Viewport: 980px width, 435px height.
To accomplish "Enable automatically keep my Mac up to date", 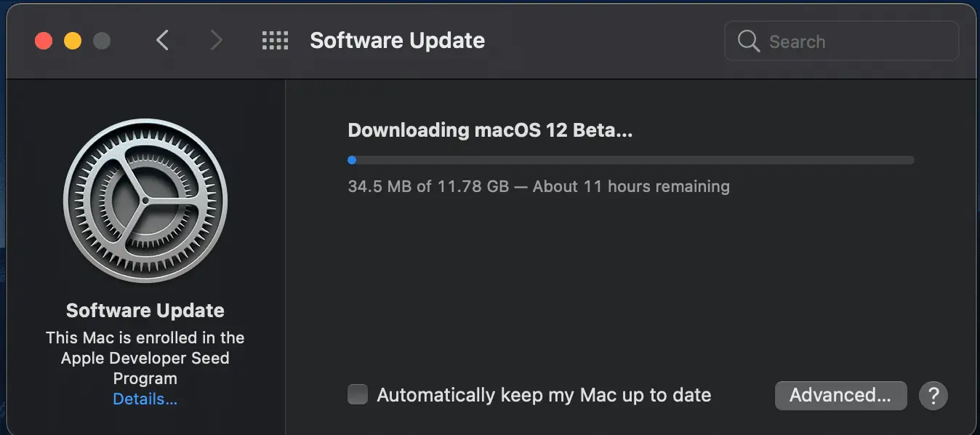I will click(x=358, y=395).
